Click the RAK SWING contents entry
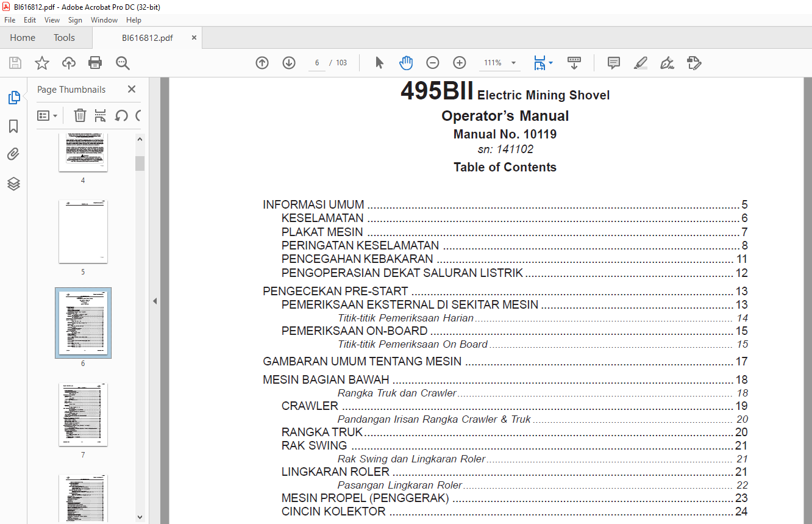 [515, 446]
